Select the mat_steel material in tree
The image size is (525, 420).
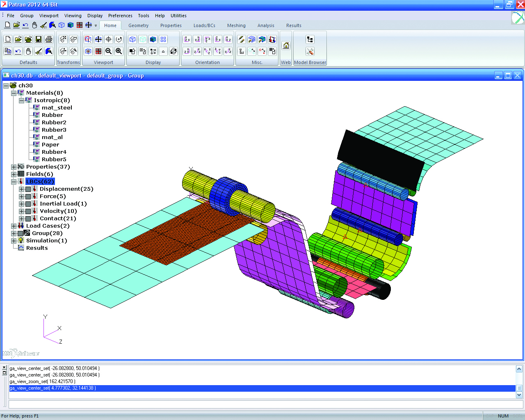(57, 108)
